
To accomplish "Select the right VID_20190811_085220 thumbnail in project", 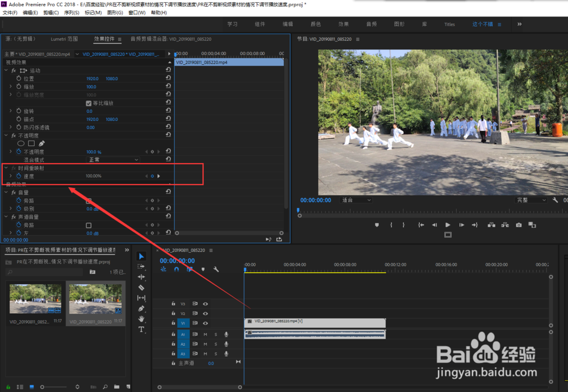I will tap(95, 299).
